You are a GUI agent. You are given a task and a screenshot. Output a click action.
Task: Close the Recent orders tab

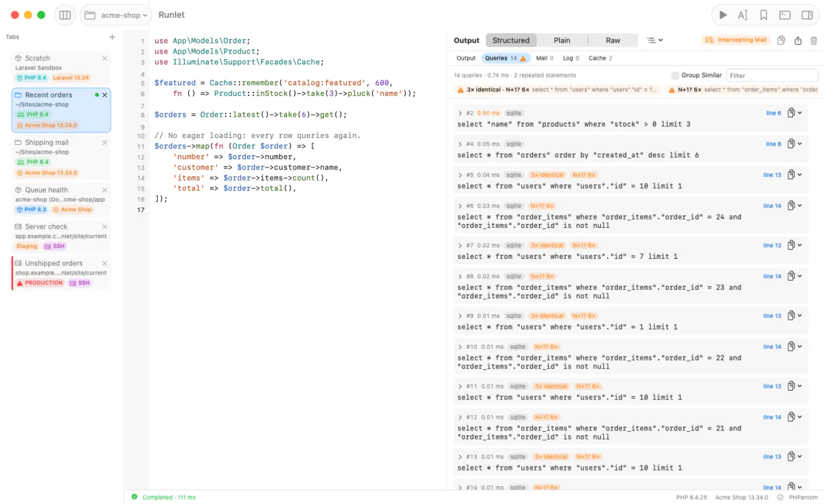coord(105,95)
